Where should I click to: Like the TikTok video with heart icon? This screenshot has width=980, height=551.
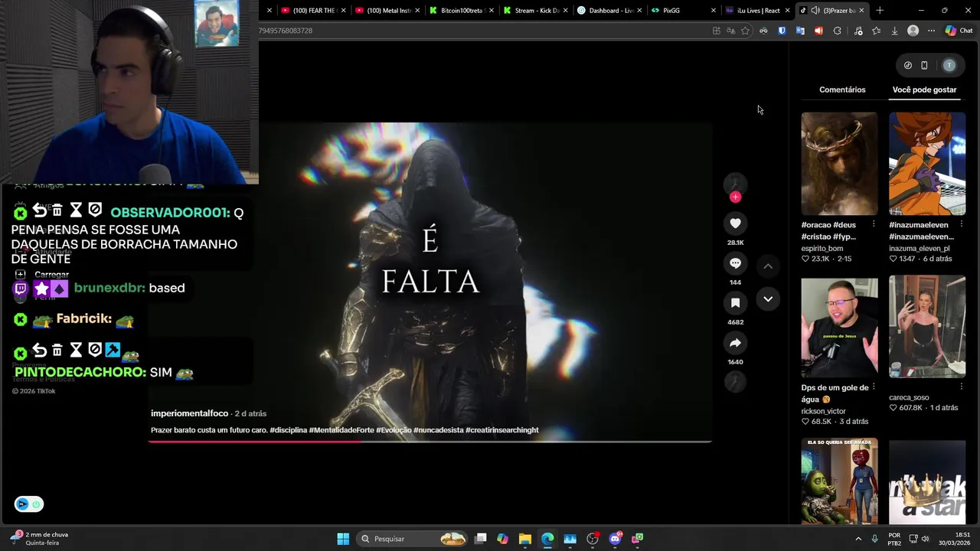coord(735,223)
